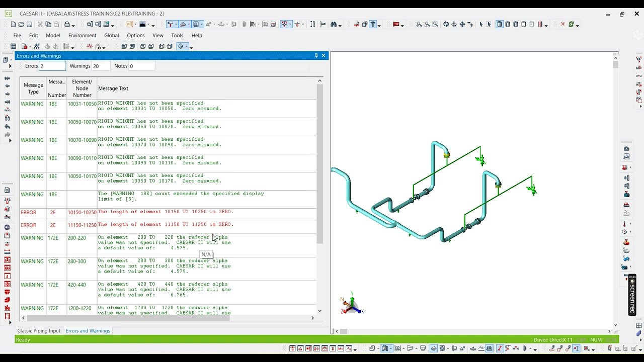Toggle the XYZ compass display button

(286, 24)
